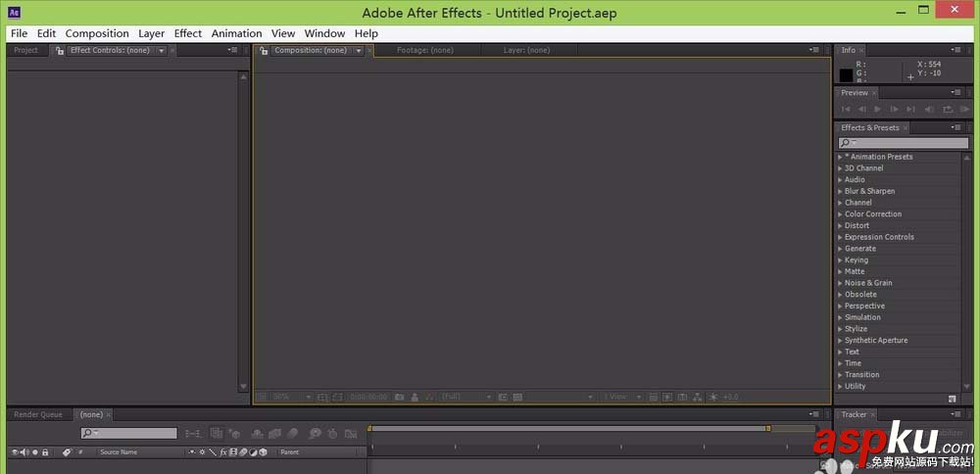Open Effect Controls (none) dropdown arrow
Screen dimensions: 980x474
tap(162, 51)
